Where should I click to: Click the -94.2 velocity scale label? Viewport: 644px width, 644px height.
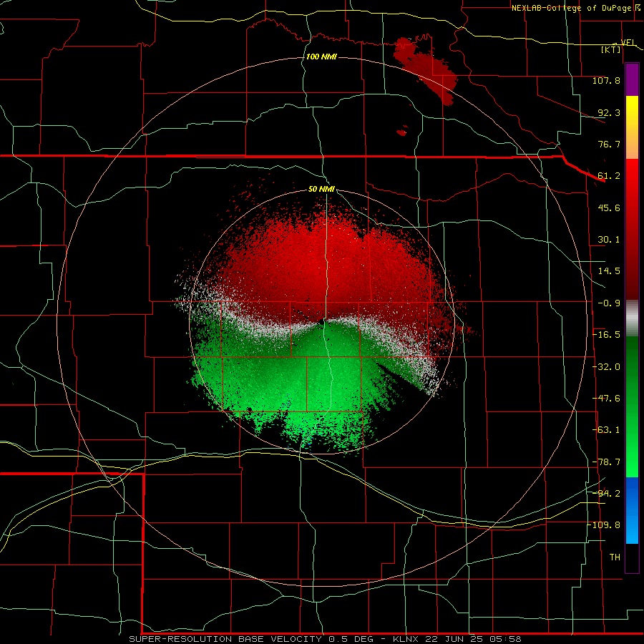click(607, 493)
